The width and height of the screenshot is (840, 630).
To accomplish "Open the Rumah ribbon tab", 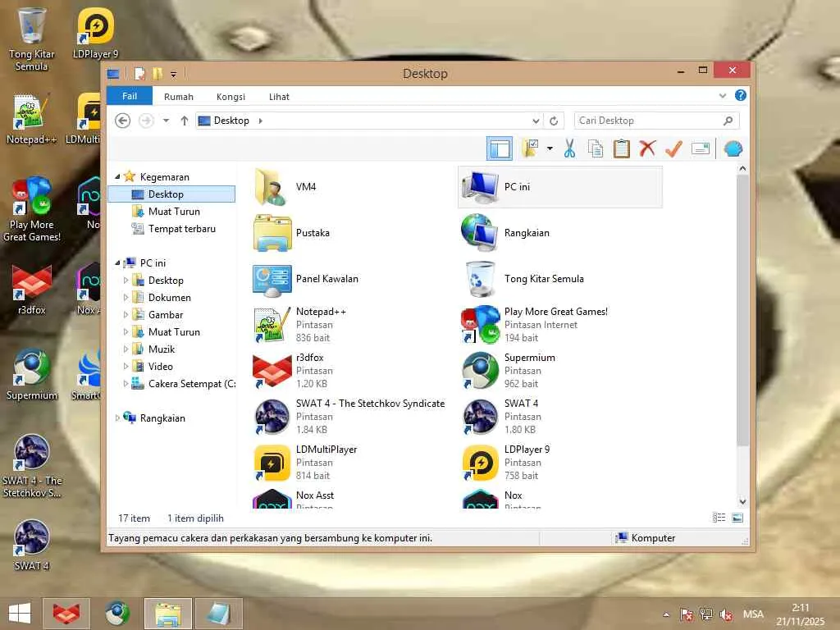I will [x=178, y=97].
